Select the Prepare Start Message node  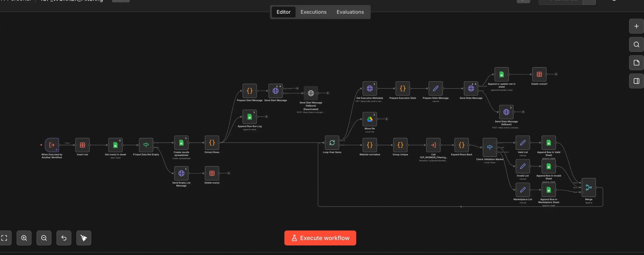coord(250,91)
